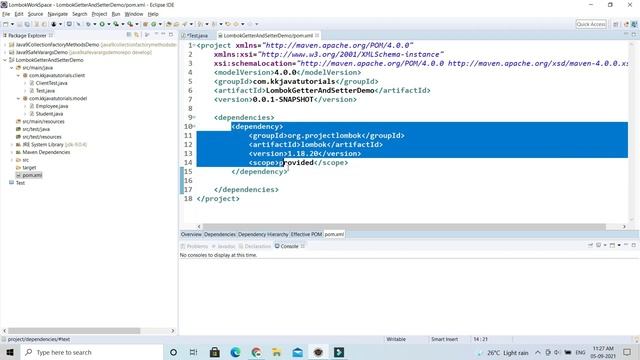640x360 pixels.
Task: Click the Package Explorer horizontal scrollbar
Action: point(73,331)
